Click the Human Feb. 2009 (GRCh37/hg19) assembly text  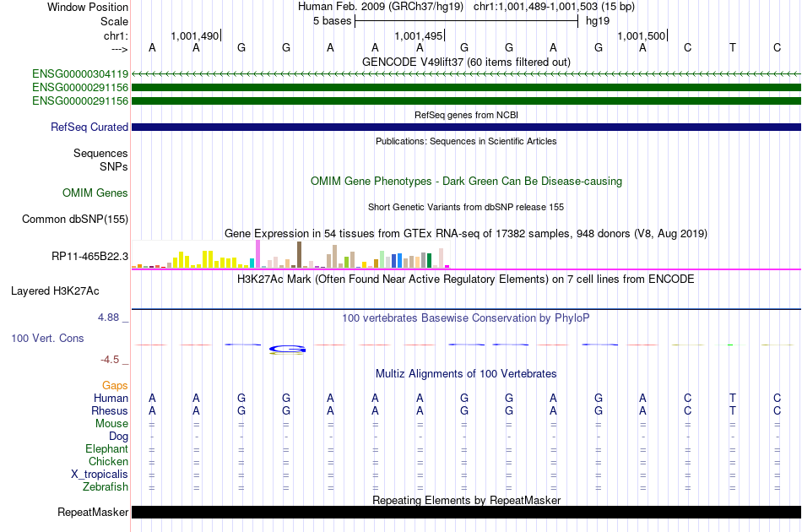tap(381, 7)
